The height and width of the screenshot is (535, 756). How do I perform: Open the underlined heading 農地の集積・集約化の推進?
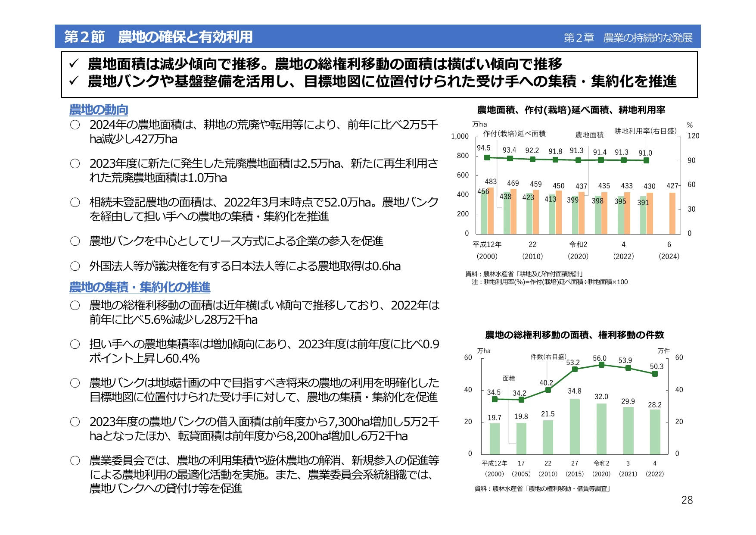(x=140, y=287)
